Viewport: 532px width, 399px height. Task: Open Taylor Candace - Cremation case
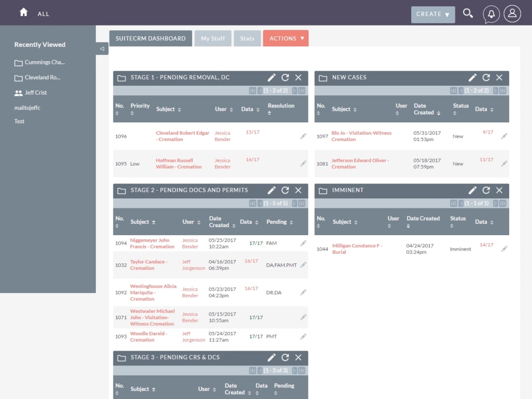(148, 264)
